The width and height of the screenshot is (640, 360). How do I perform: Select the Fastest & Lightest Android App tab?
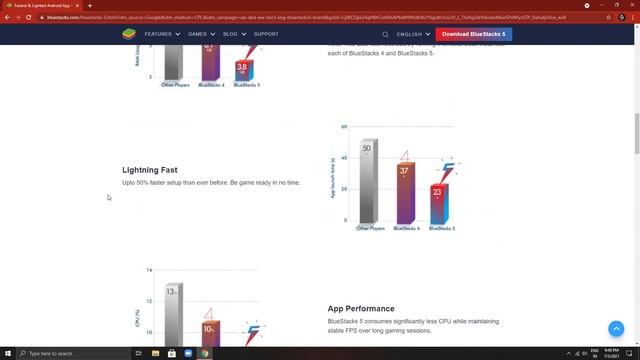click(x=42, y=6)
